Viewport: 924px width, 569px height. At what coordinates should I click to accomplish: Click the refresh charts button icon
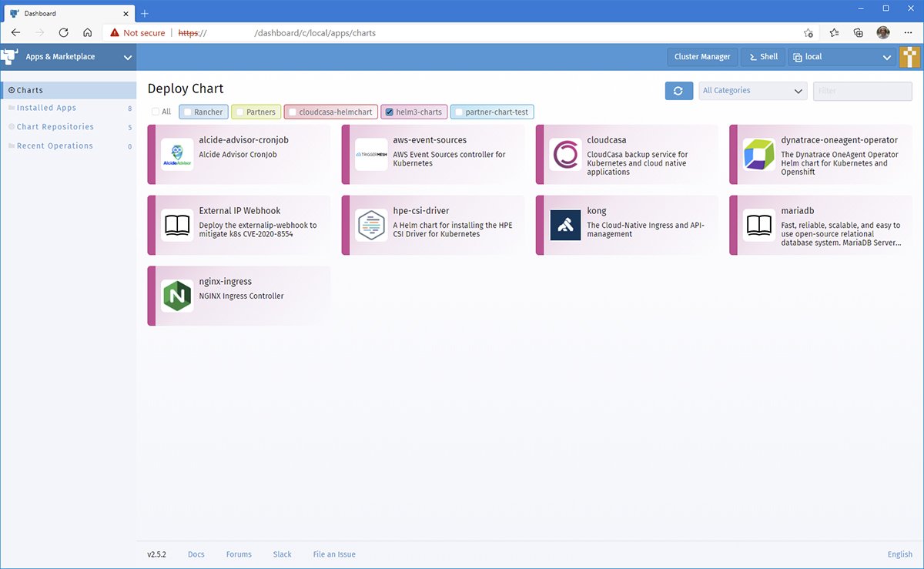[x=678, y=91]
